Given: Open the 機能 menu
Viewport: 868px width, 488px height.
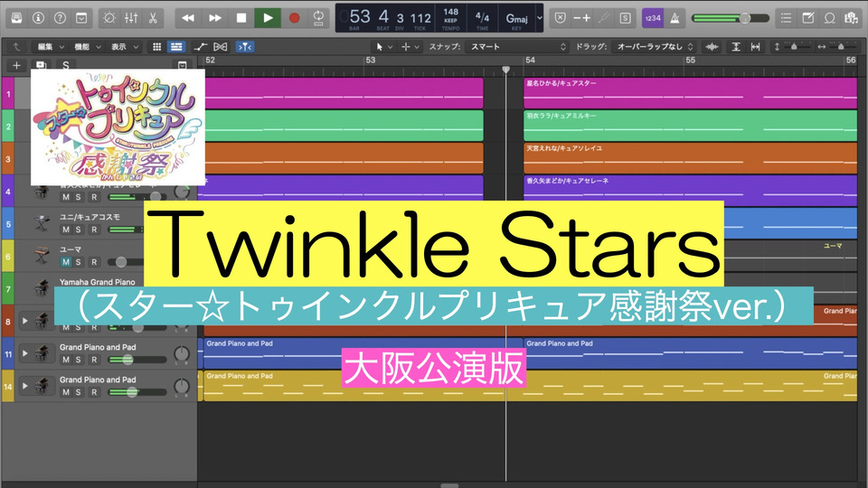Looking at the screenshot, I should coord(88,47).
